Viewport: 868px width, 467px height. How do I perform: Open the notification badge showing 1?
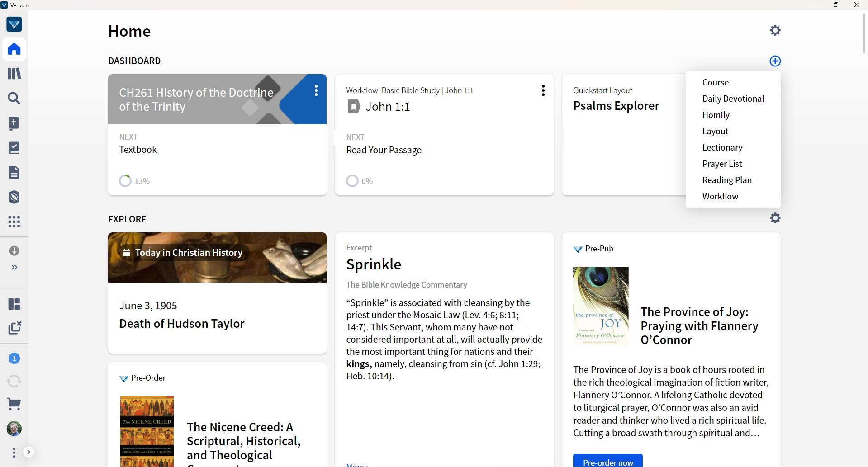14,359
